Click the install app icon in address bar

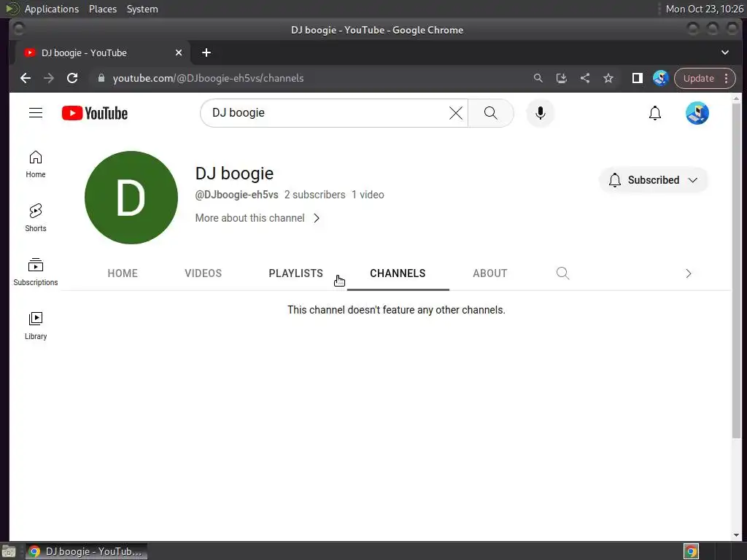click(561, 78)
